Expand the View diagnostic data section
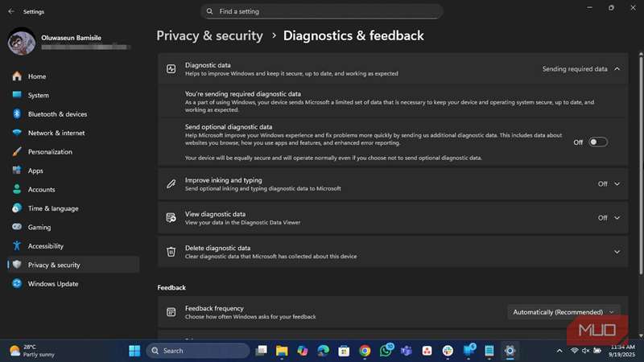This screenshot has height=362, width=644. (x=617, y=218)
